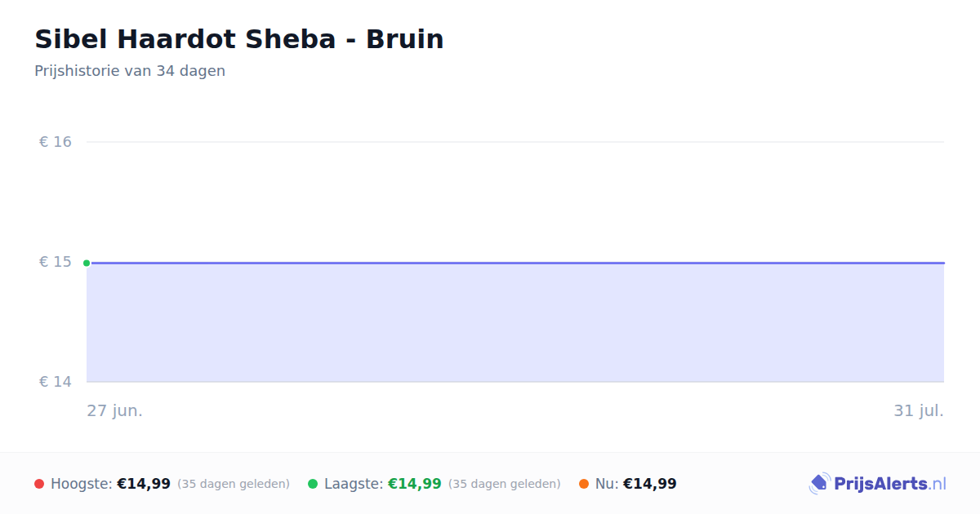Click the green Laagste €14,99 value
The width and height of the screenshot is (980, 514).
[415, 484]
